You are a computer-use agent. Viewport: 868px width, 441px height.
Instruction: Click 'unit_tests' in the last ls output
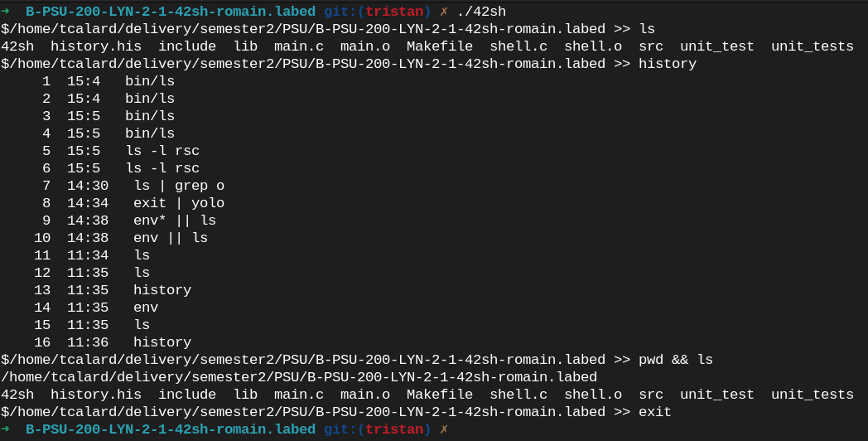[812, 395]
